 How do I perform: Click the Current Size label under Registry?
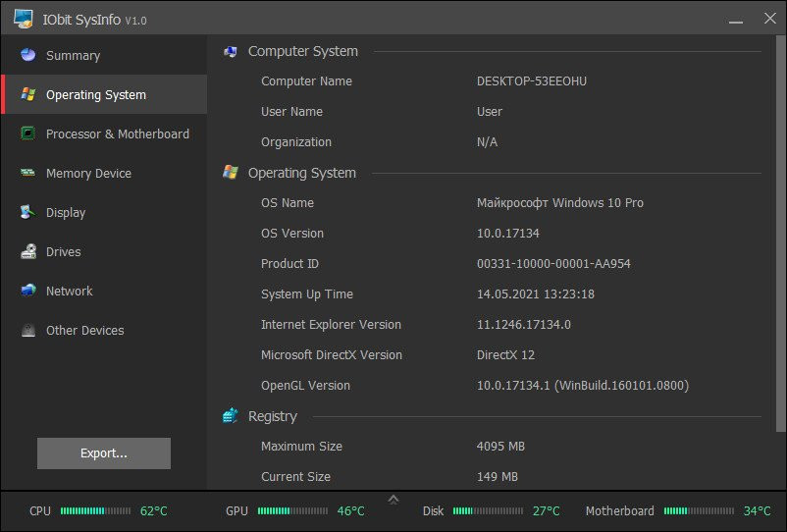(x=295, y=477)
